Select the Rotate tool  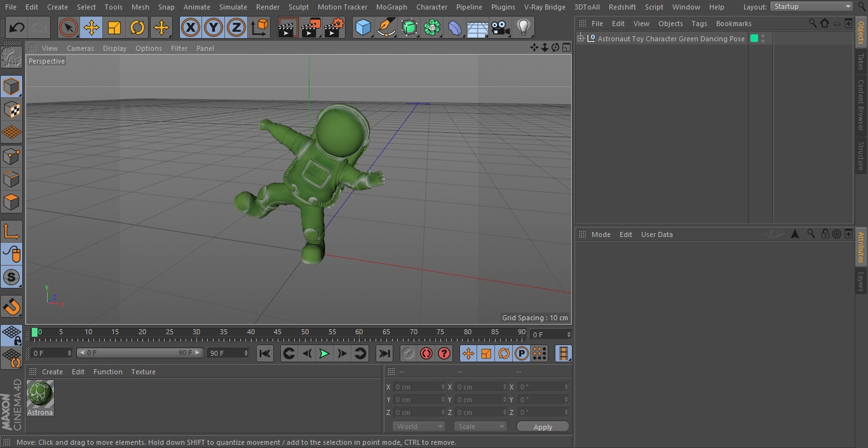pos(137,27)
